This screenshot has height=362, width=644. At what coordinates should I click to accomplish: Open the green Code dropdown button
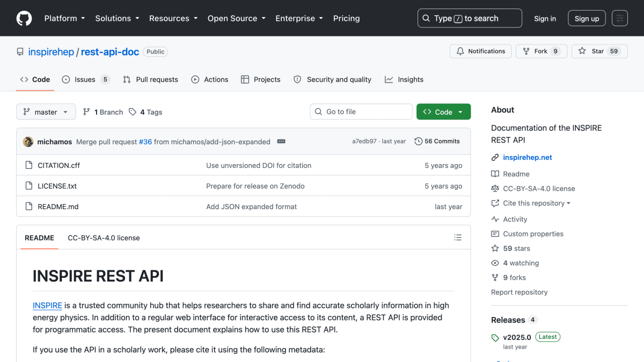pos(443,112)
